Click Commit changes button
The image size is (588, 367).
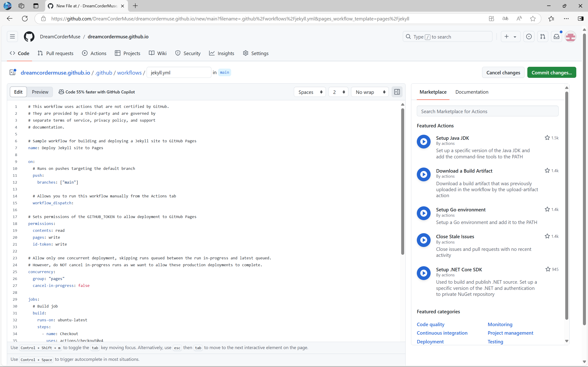pyautogui.click(x=551, y=72)
